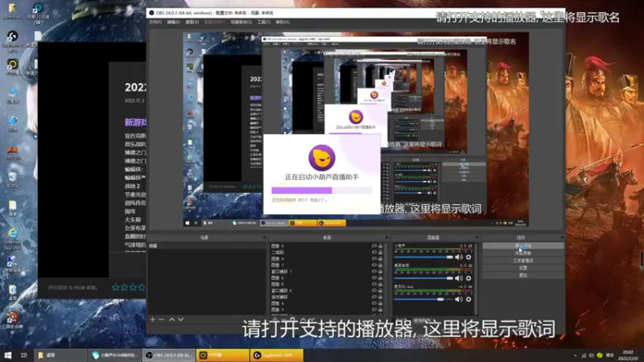The height and width of the screenshot is (362, 644).
Task: Switch to Logitech G HUB taskbar button
Action: (x=277, y=355)
